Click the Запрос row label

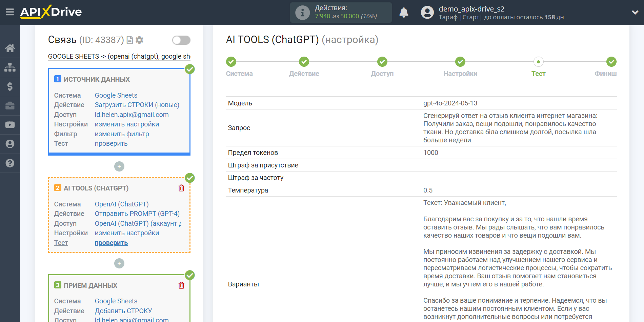pos(239,128)
